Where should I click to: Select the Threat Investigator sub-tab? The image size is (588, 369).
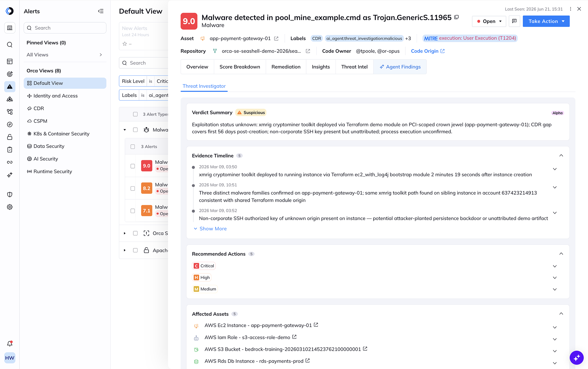pyautogui.click(x=204, y=86)
